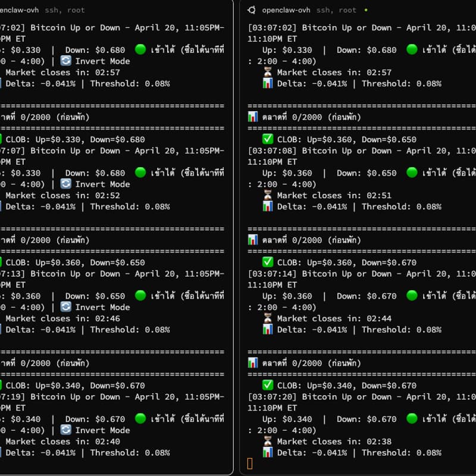Screen dimensions: 476x476
Task: Click "Market closes in: 02:40" in left pane
Action: tap(62, 441)
